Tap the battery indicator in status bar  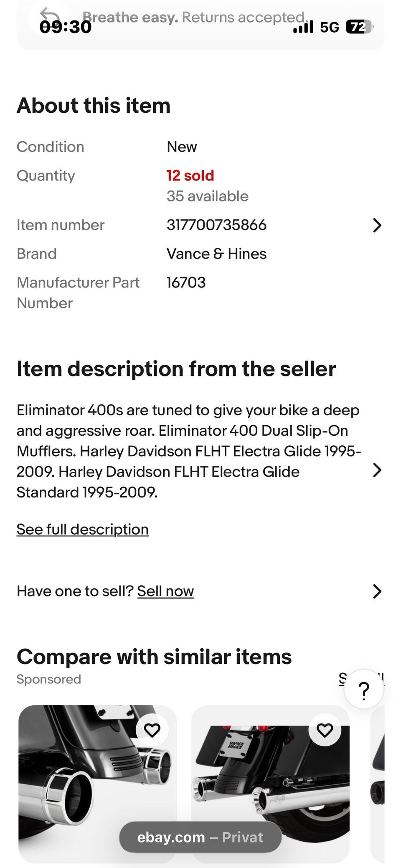click(x=359, y=27)
